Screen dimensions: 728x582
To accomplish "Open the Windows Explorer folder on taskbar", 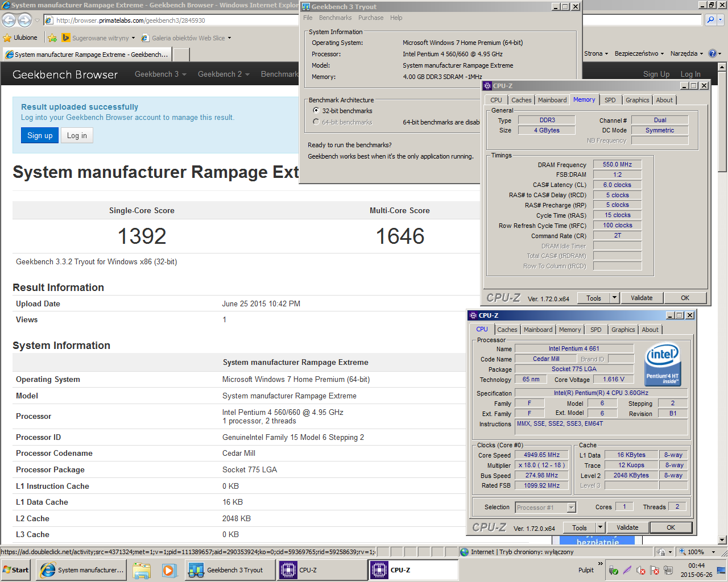I will 142,570.
